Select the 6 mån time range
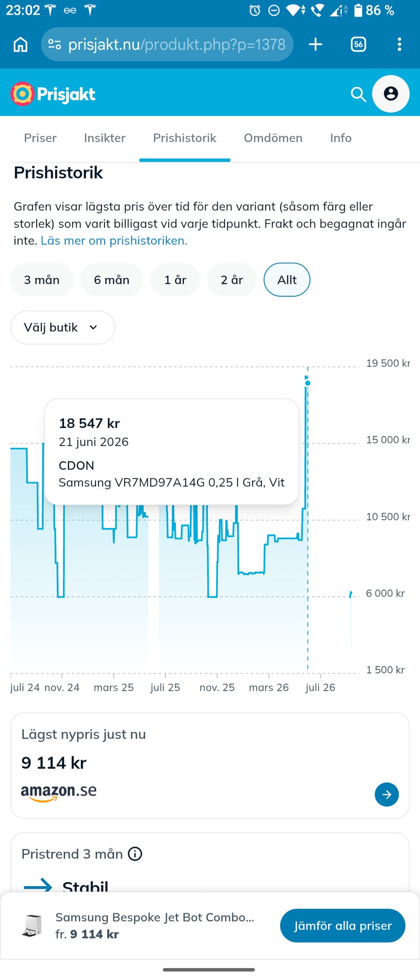The width and height of the screenshot is (420, 980). coord(112,280)
